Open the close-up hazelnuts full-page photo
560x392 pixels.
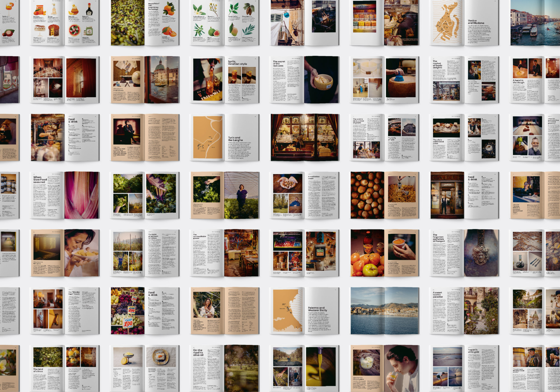coord(367,195)
